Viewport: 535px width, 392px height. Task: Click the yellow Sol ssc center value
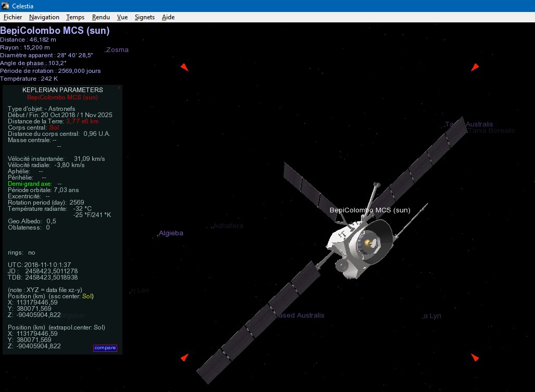tap(87, 296)
